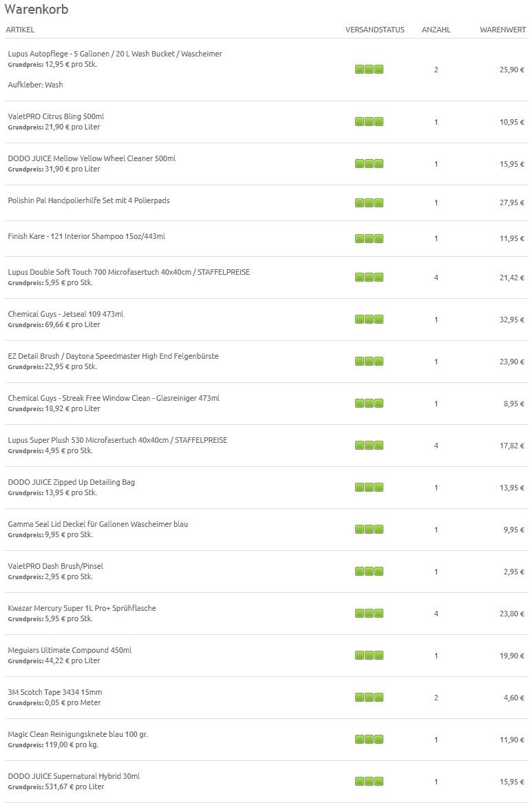Click green availability icon for ValetPRO Citrus Bling
532x803 pixels.
369,121
